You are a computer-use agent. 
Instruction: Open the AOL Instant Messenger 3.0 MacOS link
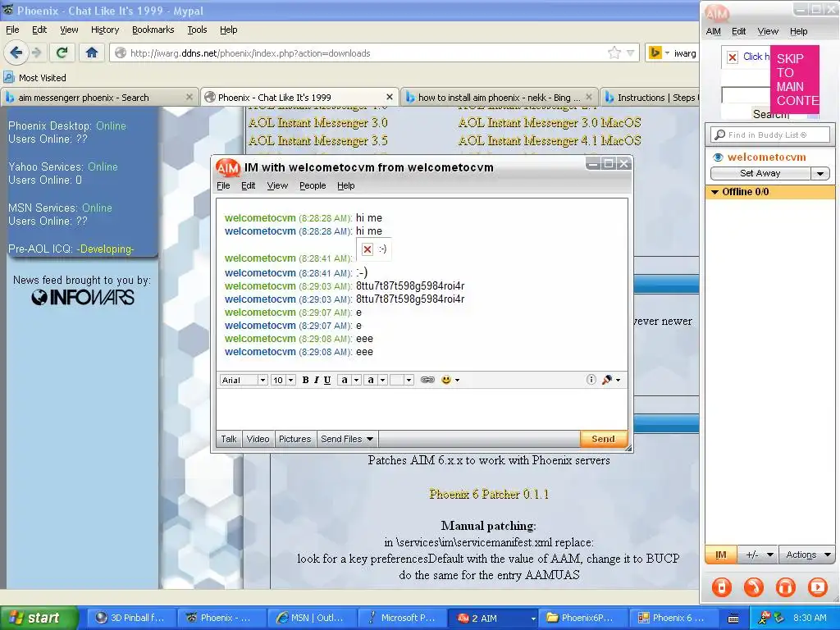[550, 123]
